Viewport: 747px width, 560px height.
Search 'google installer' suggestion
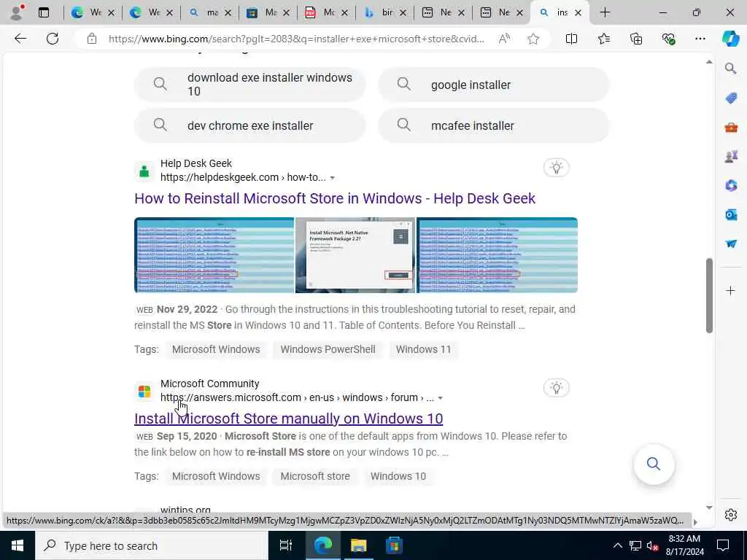(494, 85)
